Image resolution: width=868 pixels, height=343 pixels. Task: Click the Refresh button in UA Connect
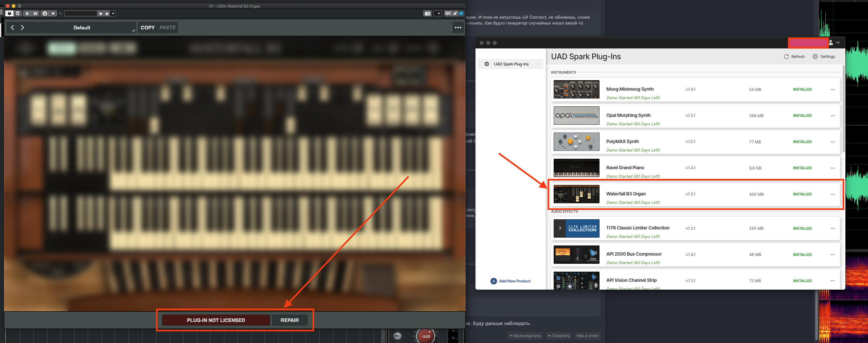coord(794,57)
